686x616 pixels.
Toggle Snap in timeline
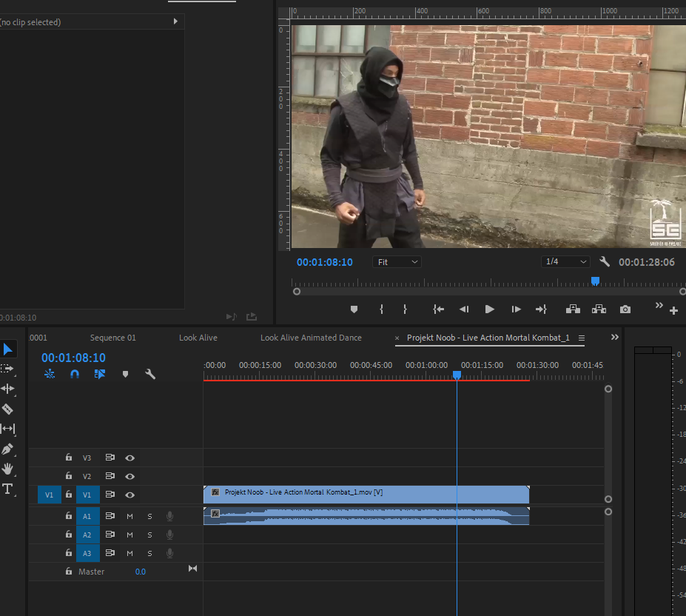click(x=75, y=375)
